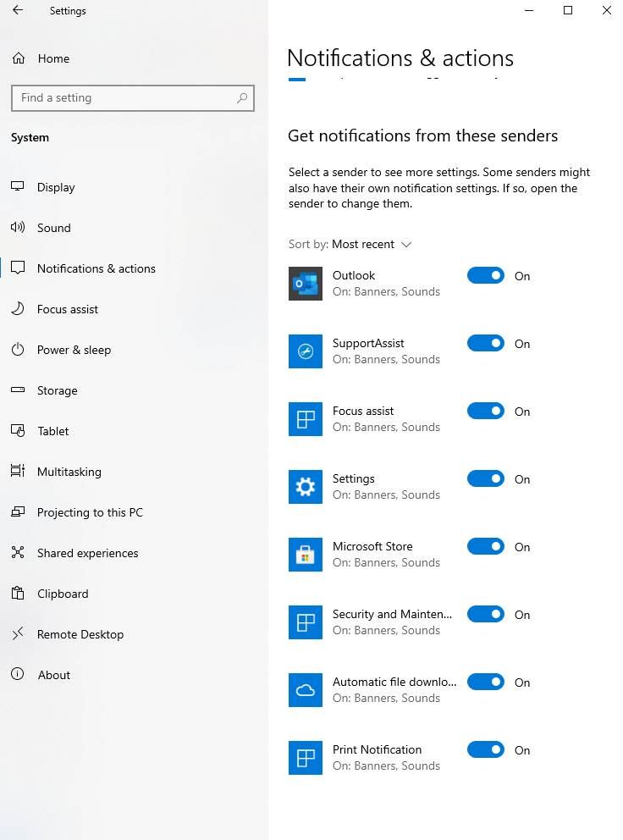
Task: Click the Security and Maintenance tile icon
Action: coord(306,622)
